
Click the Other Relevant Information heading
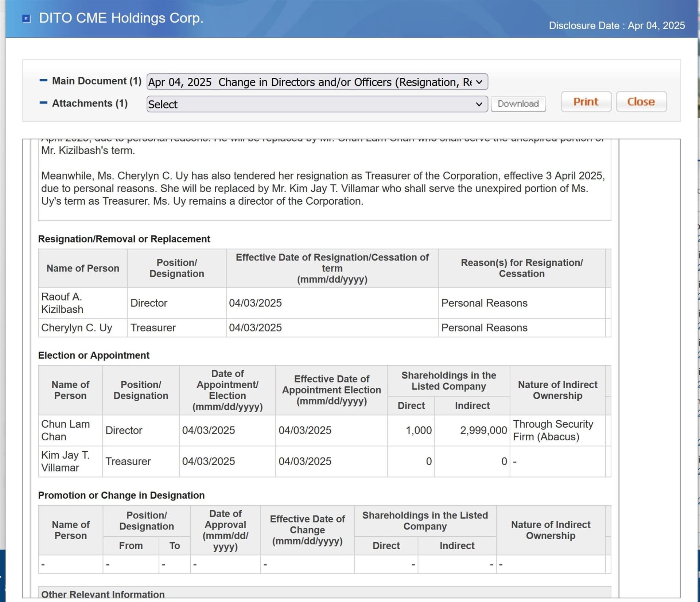[x=103, y=594]
